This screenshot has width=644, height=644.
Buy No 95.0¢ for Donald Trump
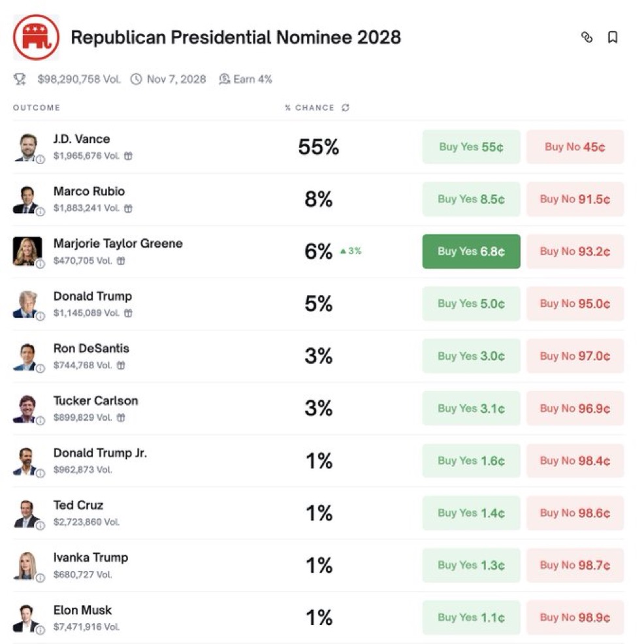575,304
